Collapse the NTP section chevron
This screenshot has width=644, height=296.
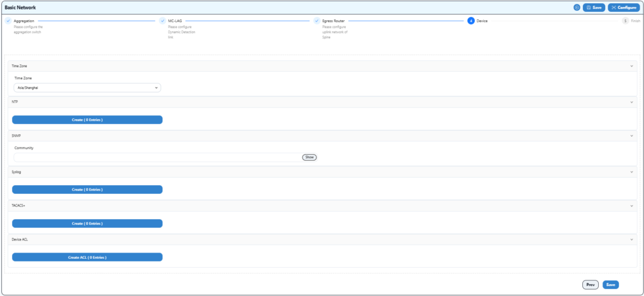(x=631, y=101)
